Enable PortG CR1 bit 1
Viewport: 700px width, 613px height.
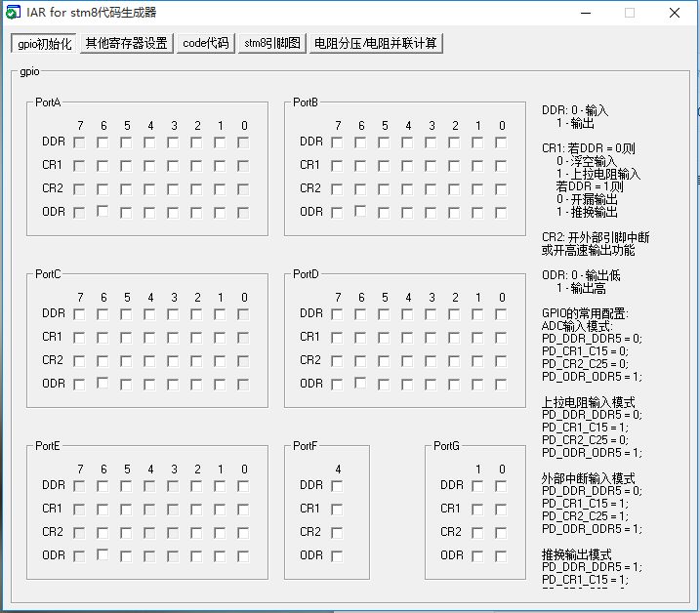coord(477,510)
